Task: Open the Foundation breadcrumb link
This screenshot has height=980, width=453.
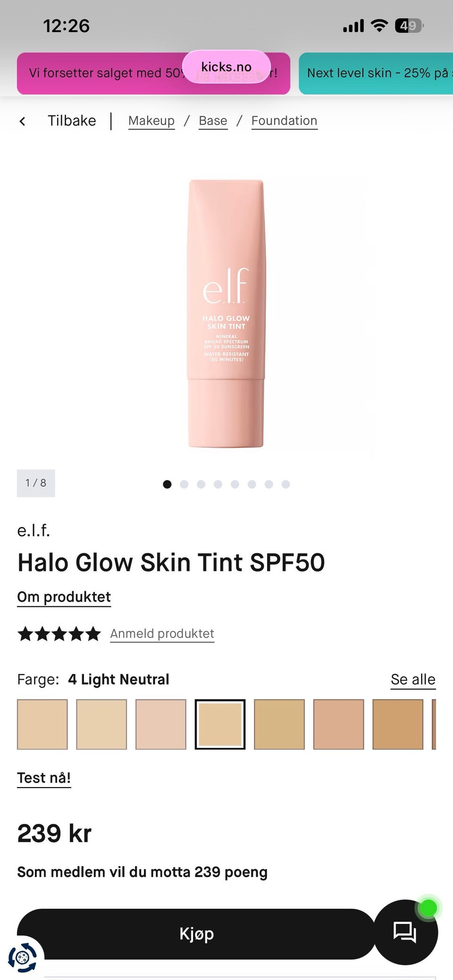Action: point(284,121)
